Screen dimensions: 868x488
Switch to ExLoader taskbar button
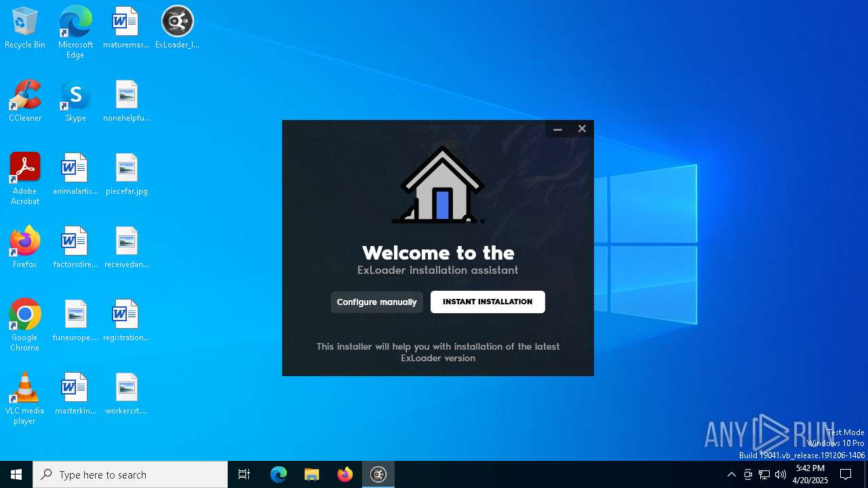(378, 474)
